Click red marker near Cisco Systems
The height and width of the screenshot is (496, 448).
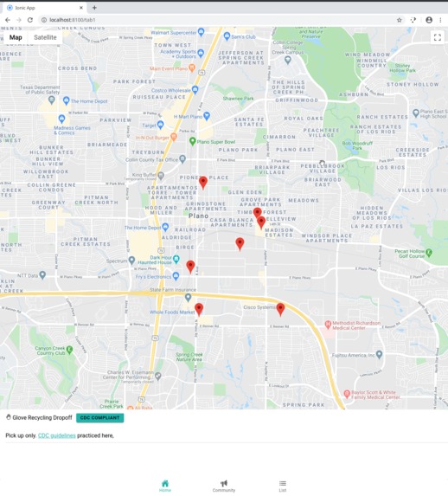click(280, 309)
